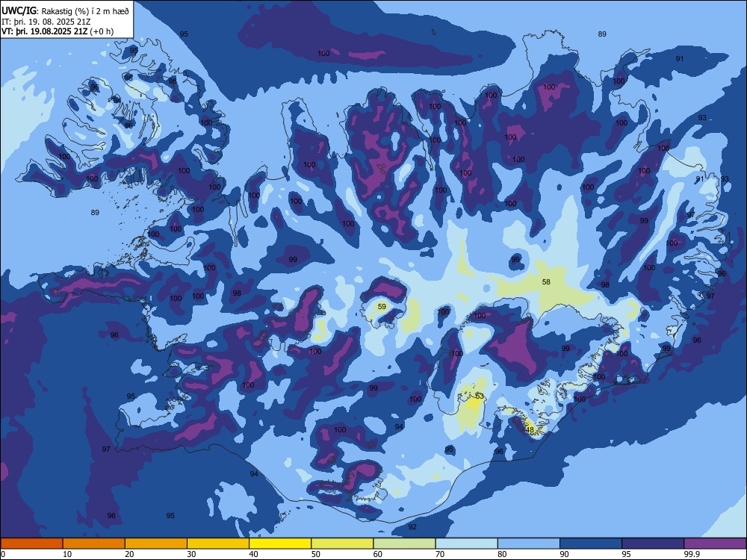Screen dimensions: 747x560
Task: Click the legend scale label '80'
Action: click(502, 554)
